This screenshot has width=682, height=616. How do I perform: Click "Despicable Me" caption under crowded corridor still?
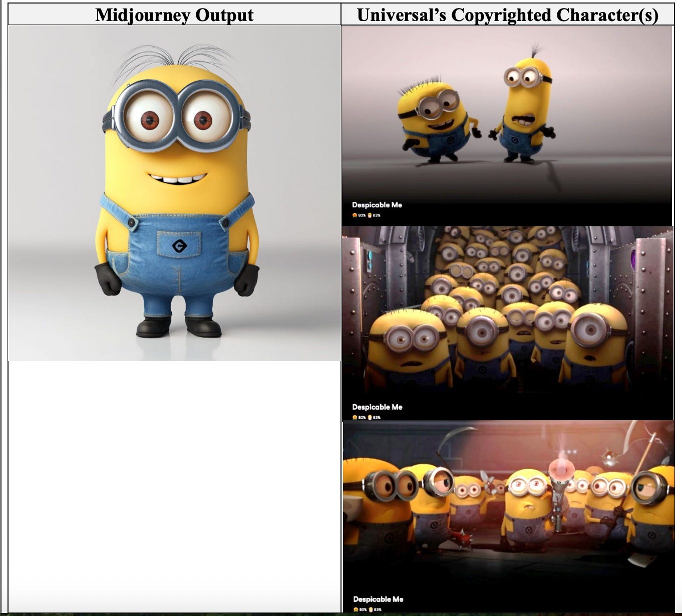tap(377, 407)
